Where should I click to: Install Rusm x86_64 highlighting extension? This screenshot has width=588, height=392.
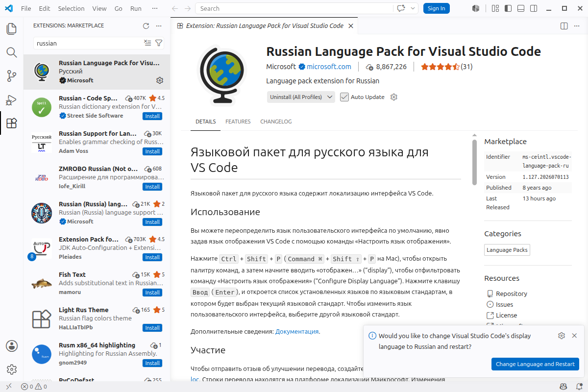[x=152, y=363]
